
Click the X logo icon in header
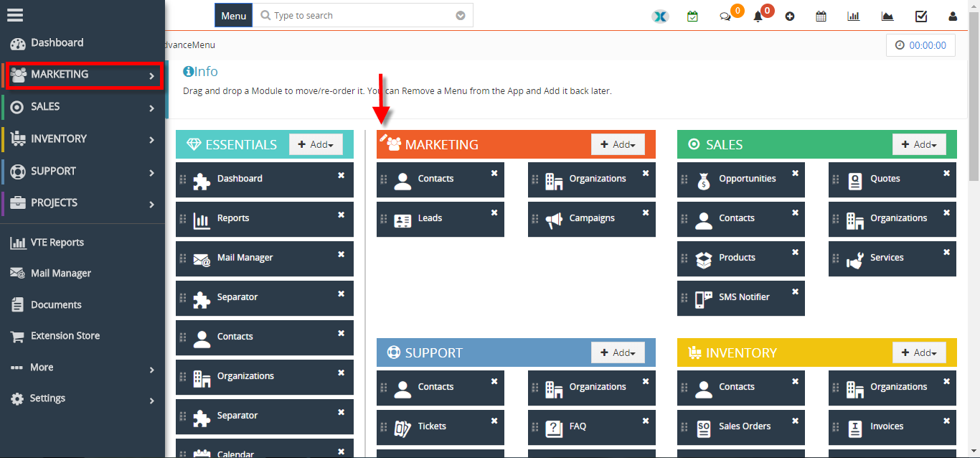660,16
